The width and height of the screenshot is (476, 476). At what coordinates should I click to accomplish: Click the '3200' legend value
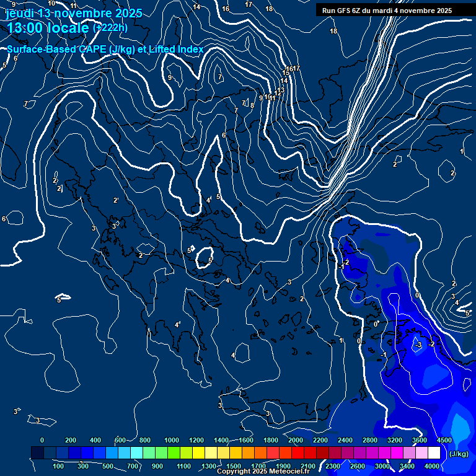click(395, 440)
